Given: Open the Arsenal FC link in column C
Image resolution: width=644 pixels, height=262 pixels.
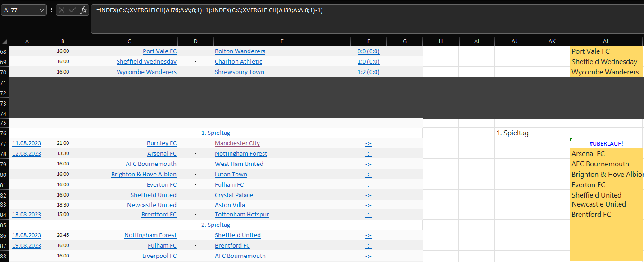Looking at the screenshot, I should click(162, 154).
